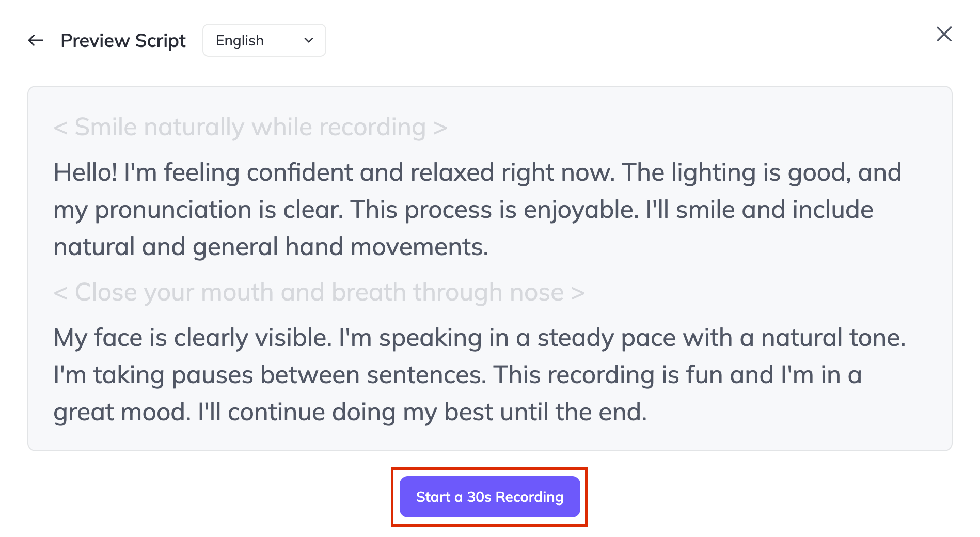Screen dimensions: 980x537
Task: Click the word 'English' in the selector
Action: click(x=240, y=40)
